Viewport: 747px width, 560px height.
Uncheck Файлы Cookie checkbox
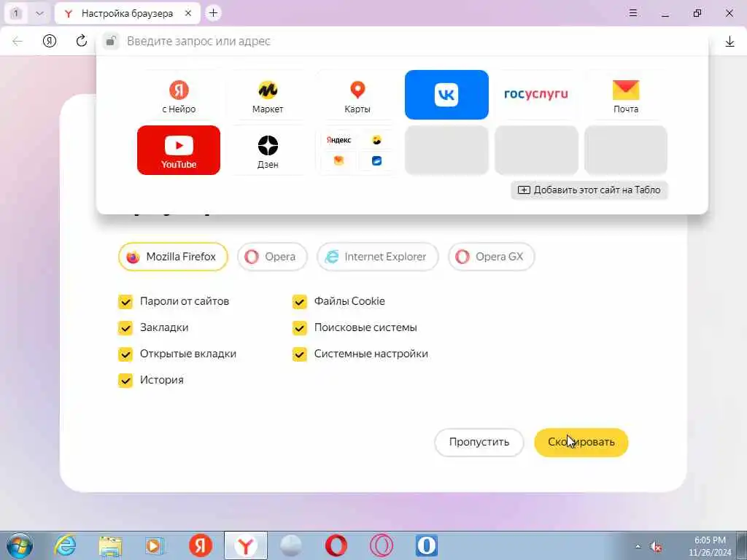point(300,301)
